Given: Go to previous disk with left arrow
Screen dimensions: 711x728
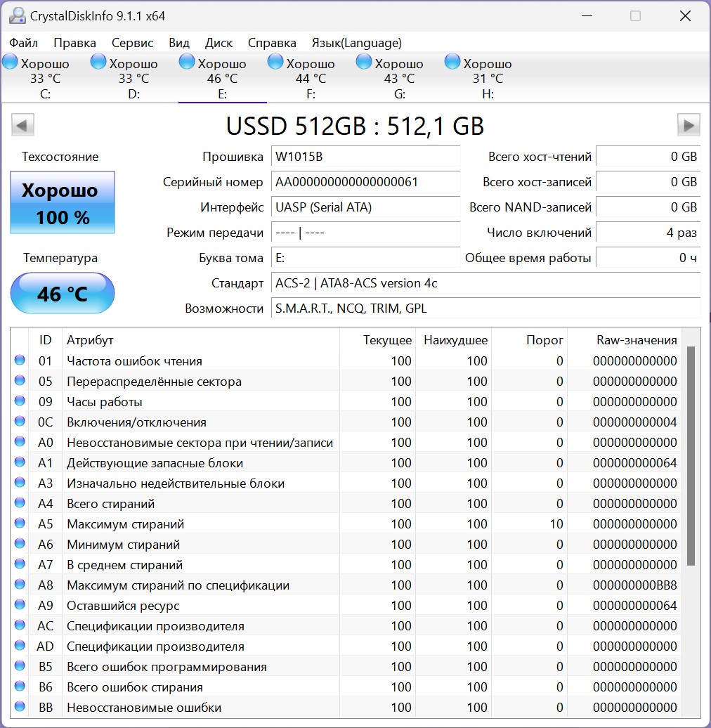Looking at the screenshot, I should 22,125.
